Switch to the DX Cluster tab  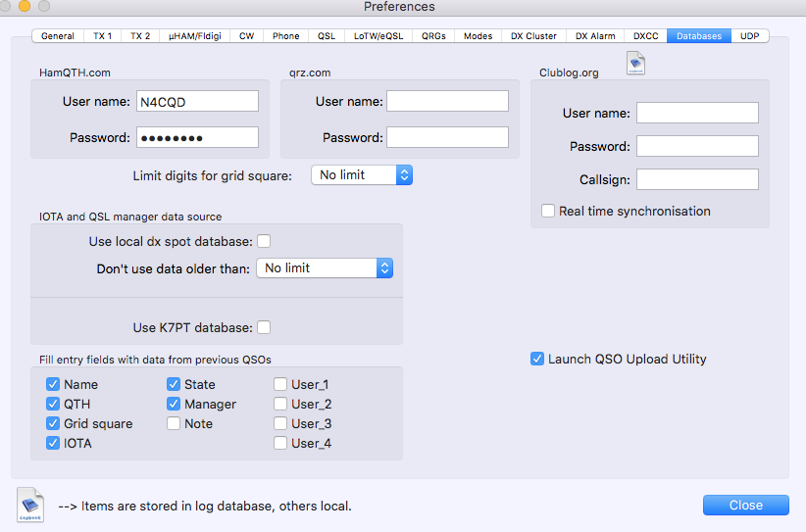tap(533, 36)
